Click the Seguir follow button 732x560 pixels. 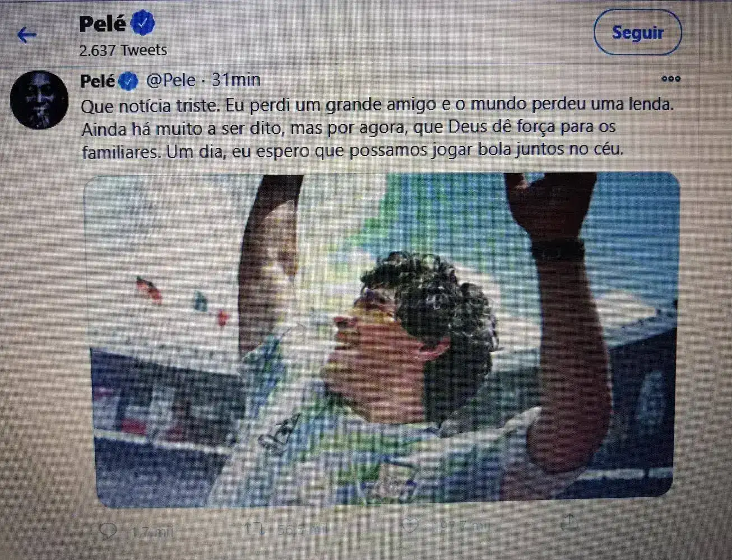(x=637, y=32)
